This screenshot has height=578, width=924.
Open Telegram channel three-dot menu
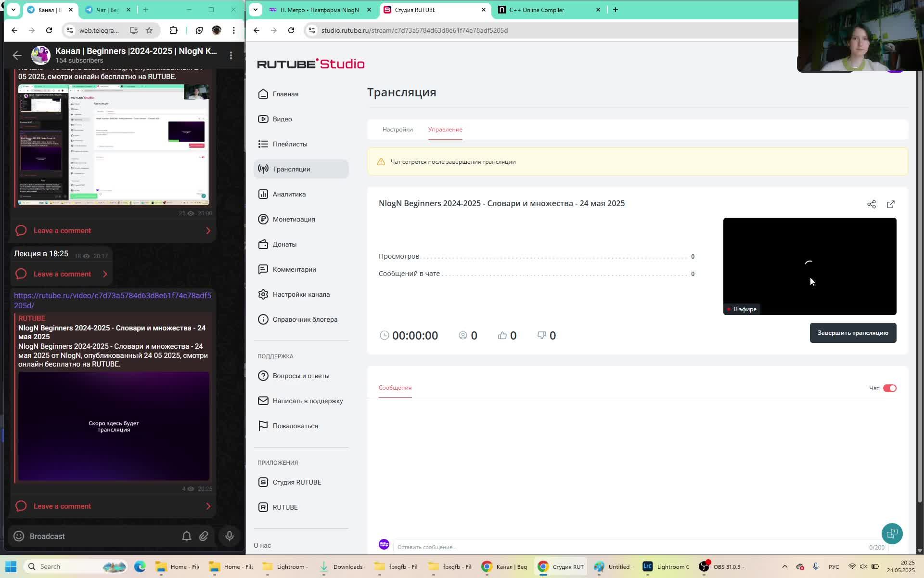coord(231,55)
